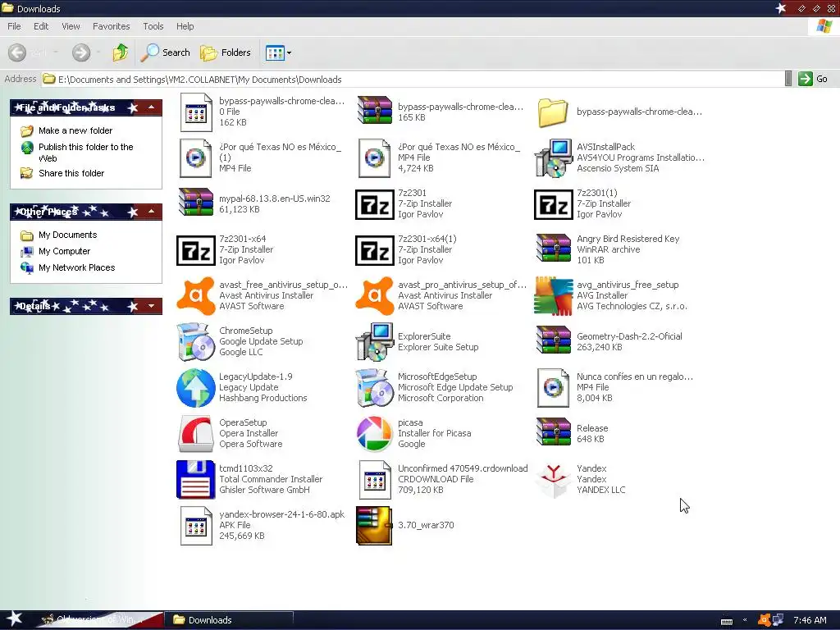Click the Forward navigation button

[81, 52]
